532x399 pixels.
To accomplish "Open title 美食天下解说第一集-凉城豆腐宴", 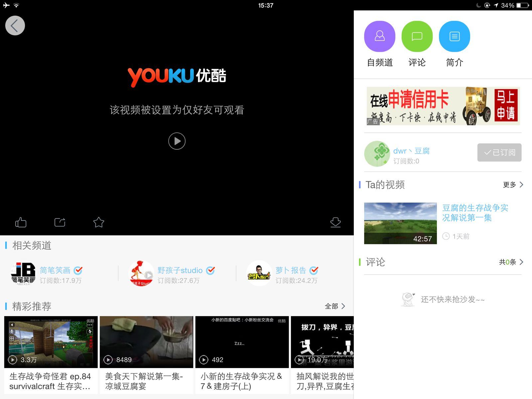I will coord(144,381).
